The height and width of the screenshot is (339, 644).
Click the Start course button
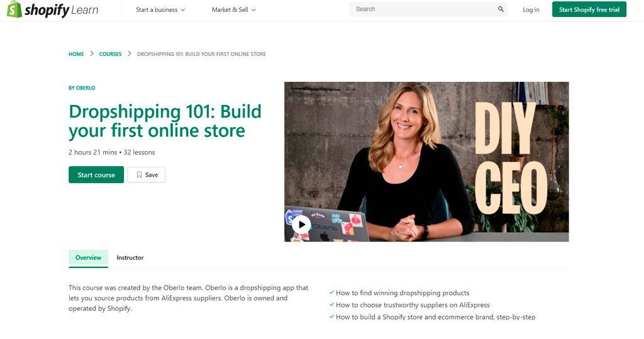(x=96, y=175)
